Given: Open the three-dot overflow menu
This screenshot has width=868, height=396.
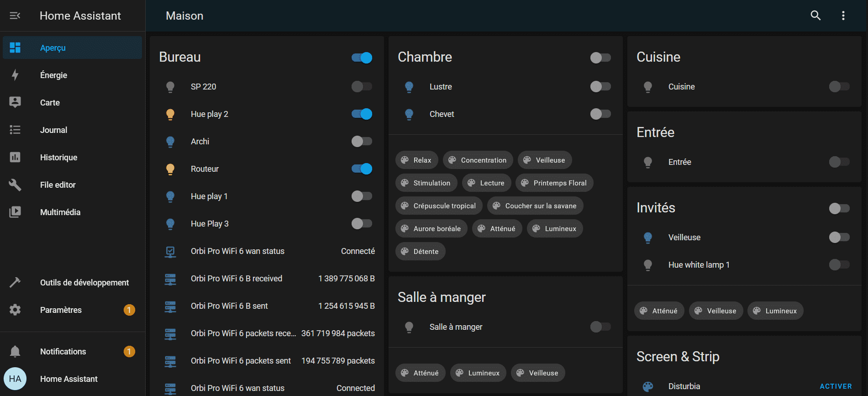Looking at the screenshot, I should (x=843, y=16).
